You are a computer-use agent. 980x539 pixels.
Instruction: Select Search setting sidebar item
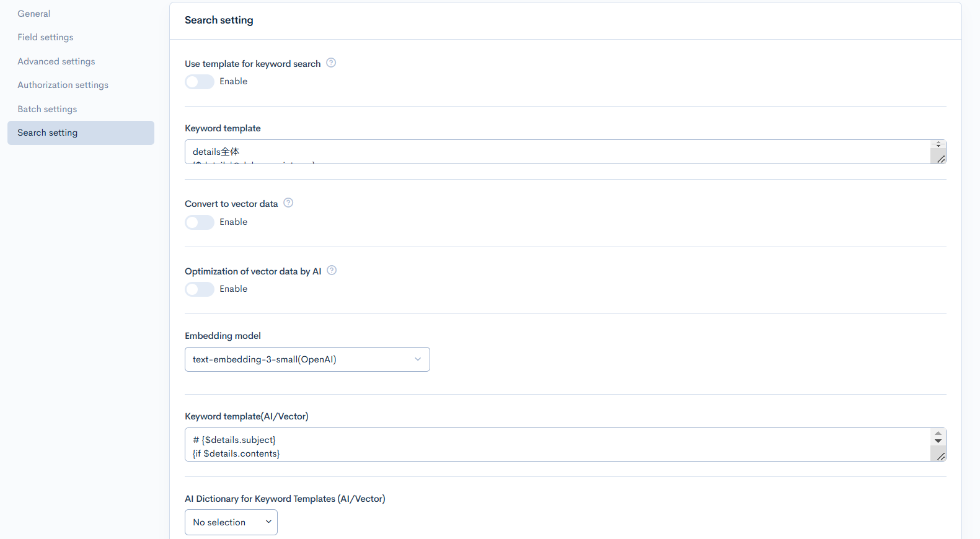tap(48, 133)
